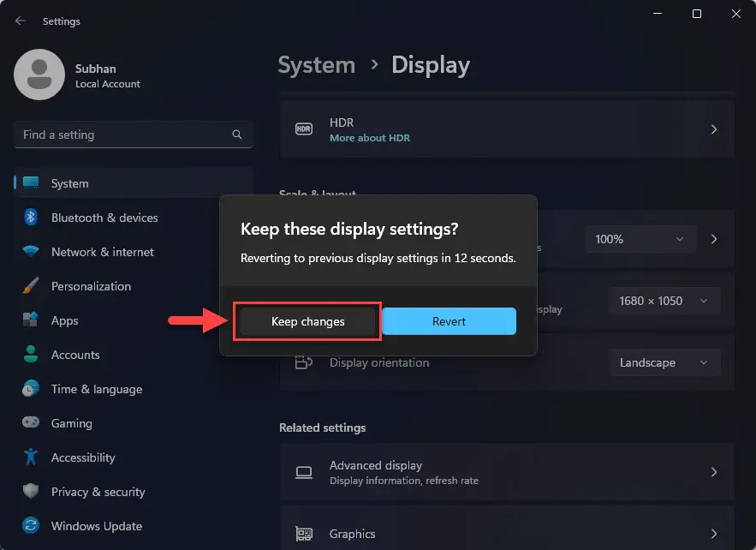Open the Landscape orientation dropdown
Screen dimensions: 756x550
pos(665,362)
